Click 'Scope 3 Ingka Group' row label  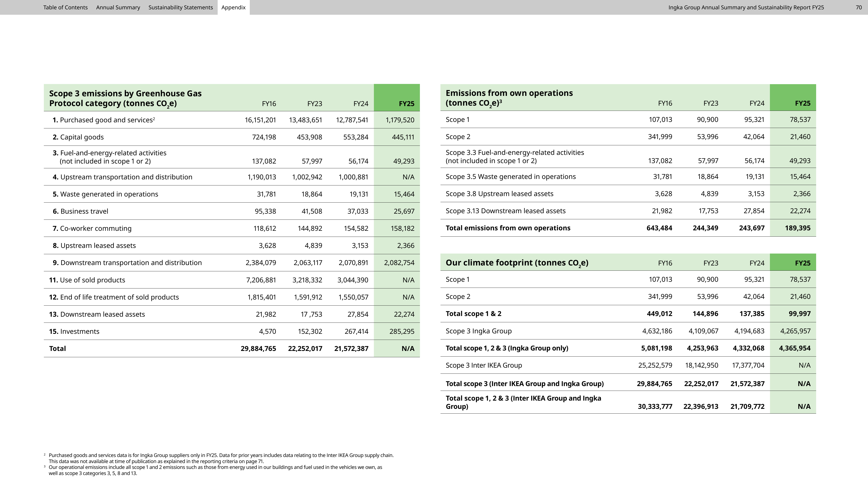478,331
